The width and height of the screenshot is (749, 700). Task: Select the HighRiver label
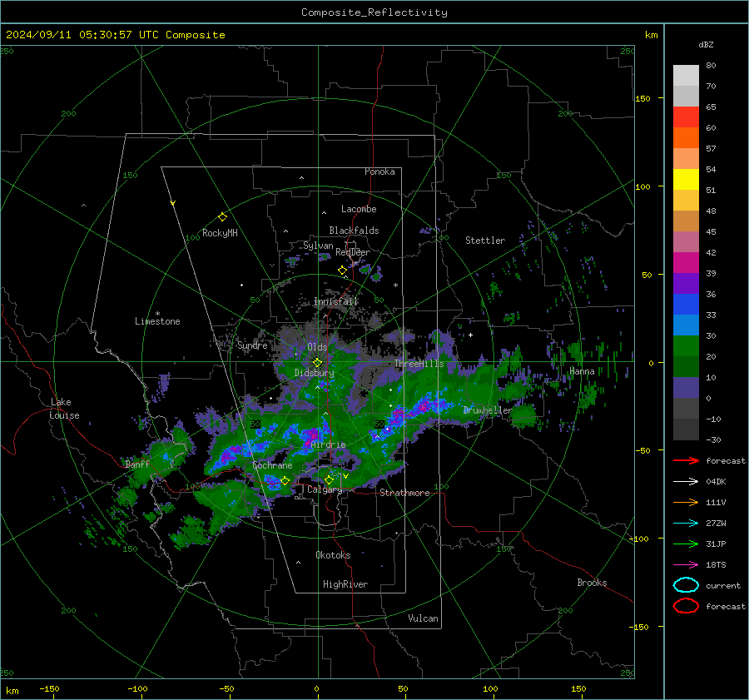(345, 584)
